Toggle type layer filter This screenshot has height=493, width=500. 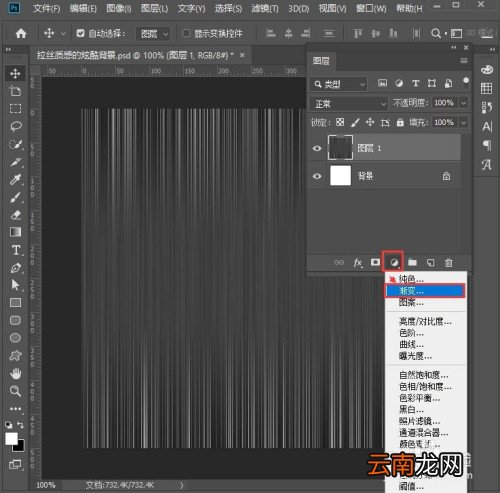coord(415,83)
